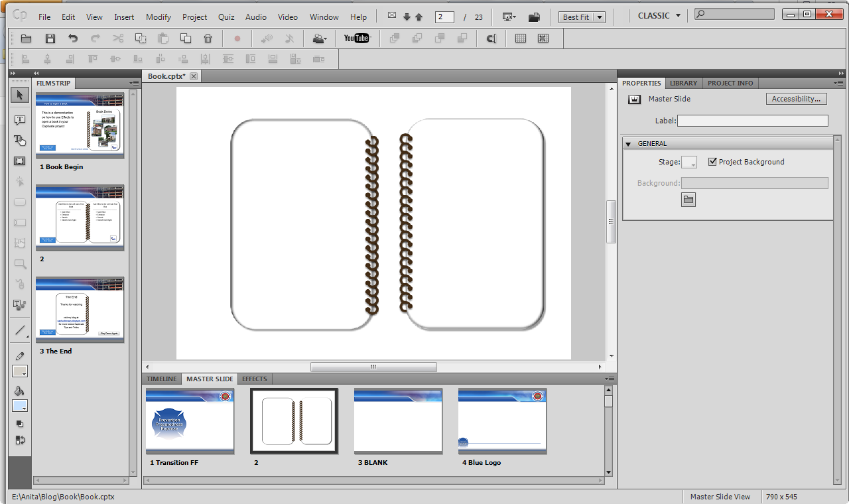Screen dimensions: 849x504
Task: Select the Text Animation tool
Action: click(x=20, y=305)
